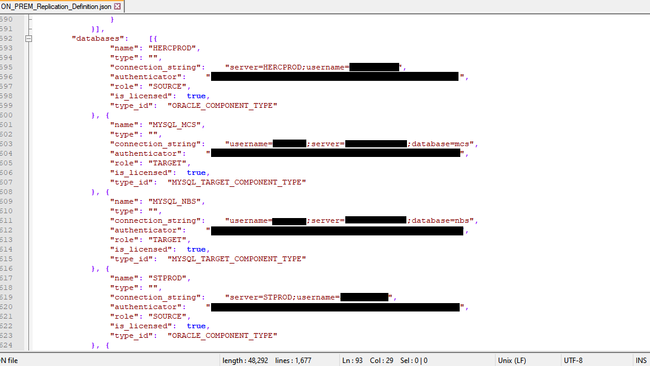Screen dimensions: 650x366
Task: Click line number 600 in the margin
Action: click(x=6, y=115)
